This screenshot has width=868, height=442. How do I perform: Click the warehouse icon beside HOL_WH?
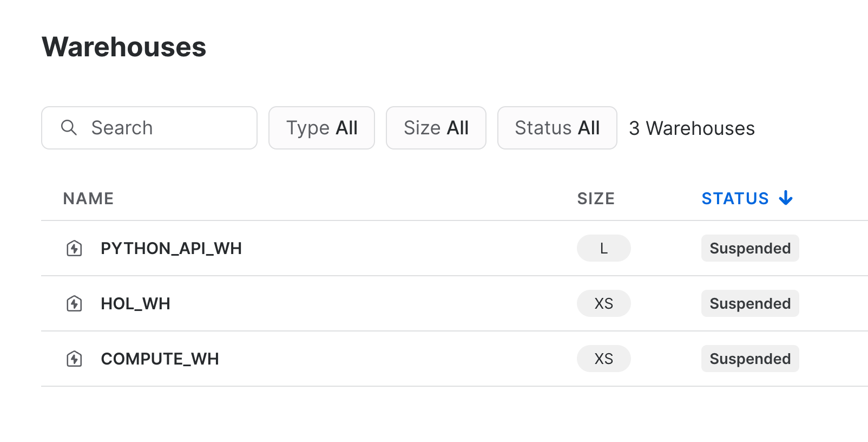point(74,303)
